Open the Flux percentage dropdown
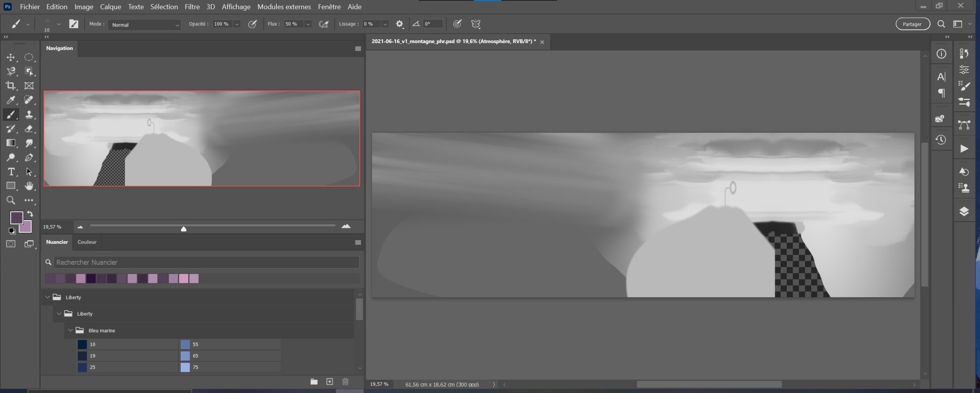980x393 pixels. click(x=308, y=24)
